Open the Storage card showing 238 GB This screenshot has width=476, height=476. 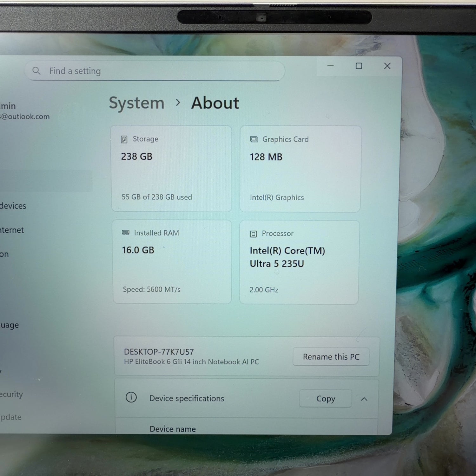click(x=171, y=169)
